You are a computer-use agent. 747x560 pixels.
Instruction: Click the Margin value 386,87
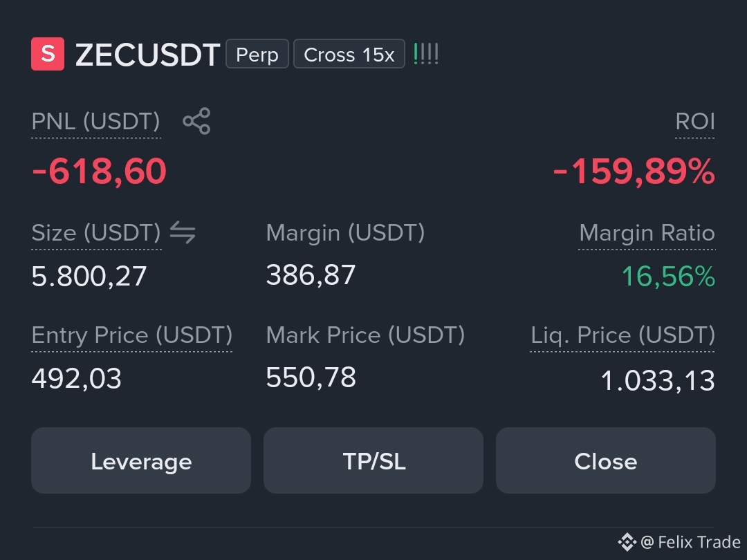point(311,275)
